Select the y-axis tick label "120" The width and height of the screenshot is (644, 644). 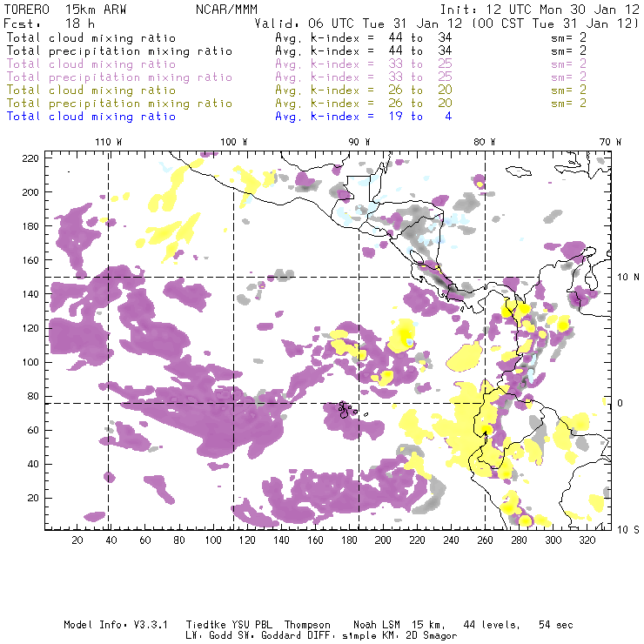click(30, 329)
